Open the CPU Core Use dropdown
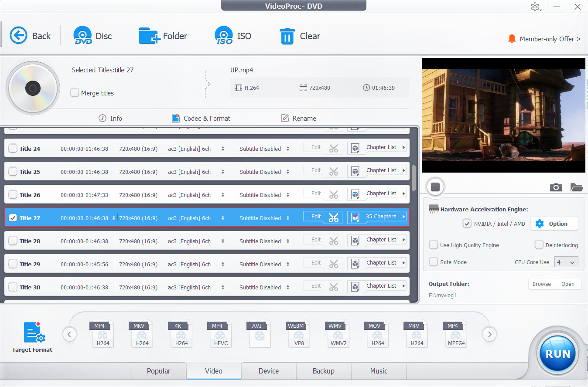 tap(566, 262)
